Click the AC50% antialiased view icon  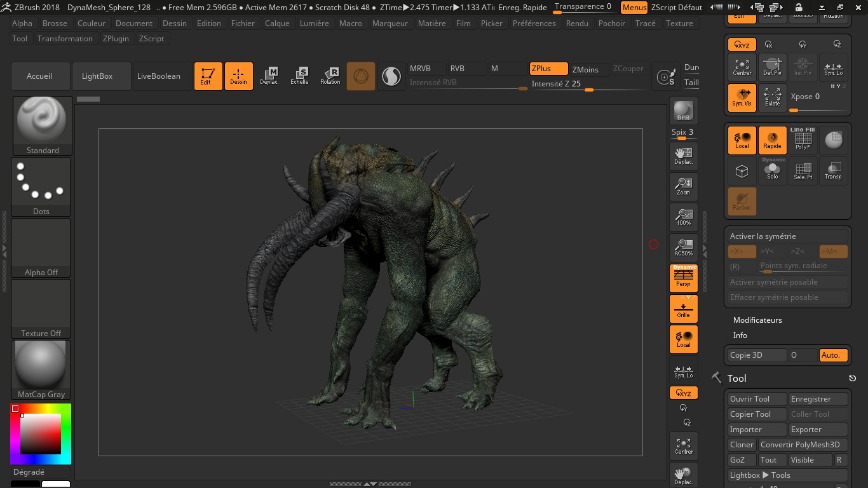[683, 247]
